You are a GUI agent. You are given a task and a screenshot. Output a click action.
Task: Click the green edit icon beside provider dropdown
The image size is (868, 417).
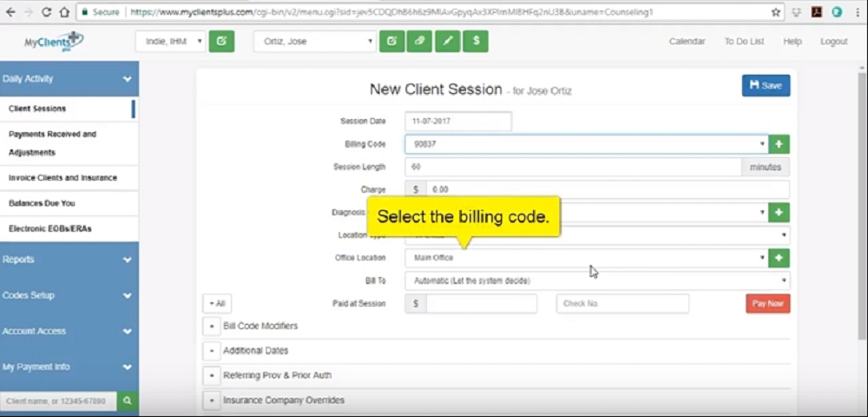(x=221, y=41)
